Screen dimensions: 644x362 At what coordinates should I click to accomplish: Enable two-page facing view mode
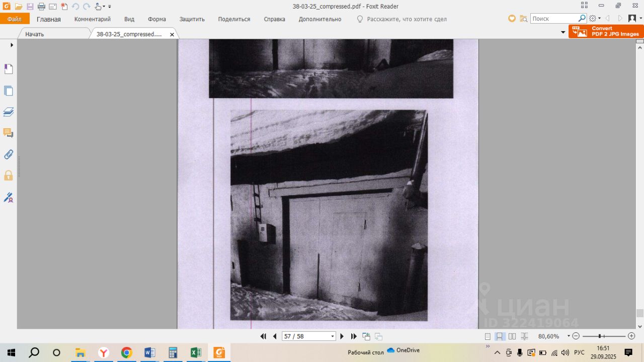click(x=512, y=336)
